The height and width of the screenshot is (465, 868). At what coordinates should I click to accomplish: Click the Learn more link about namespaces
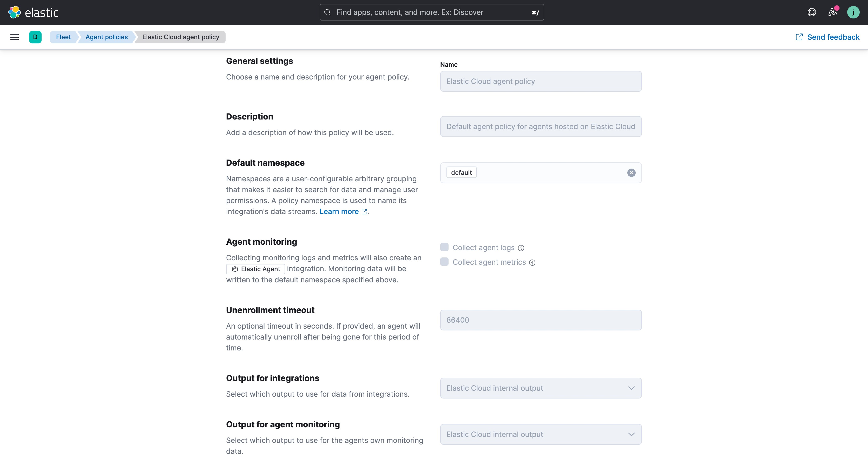(x=339, y=211)
